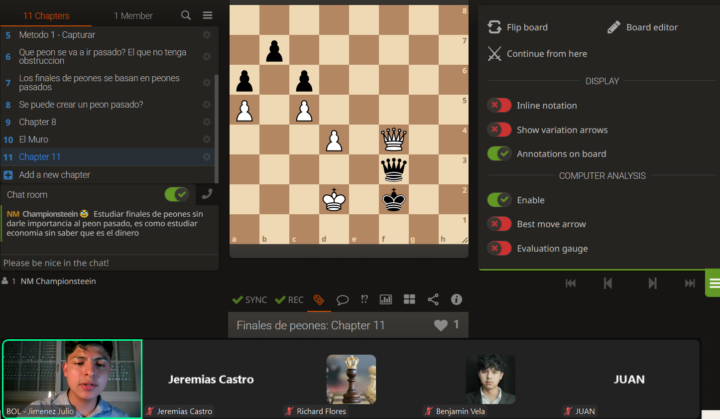The image size is (720, 419).
Task: Like the study with heart icon
Action: pyautogui.click(x=440, y=325)
